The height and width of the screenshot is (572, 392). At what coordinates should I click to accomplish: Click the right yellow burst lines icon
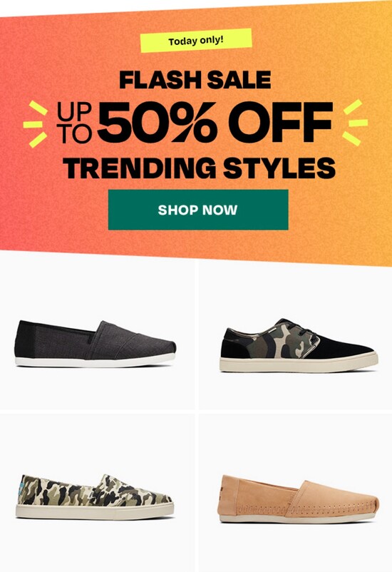[355, 123]
